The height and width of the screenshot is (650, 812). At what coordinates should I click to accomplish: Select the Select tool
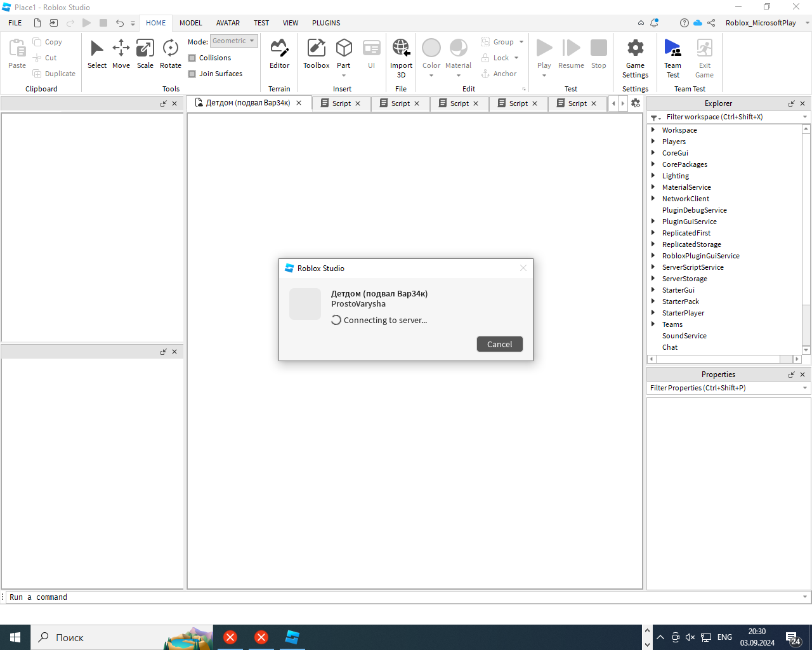[97, 54]
